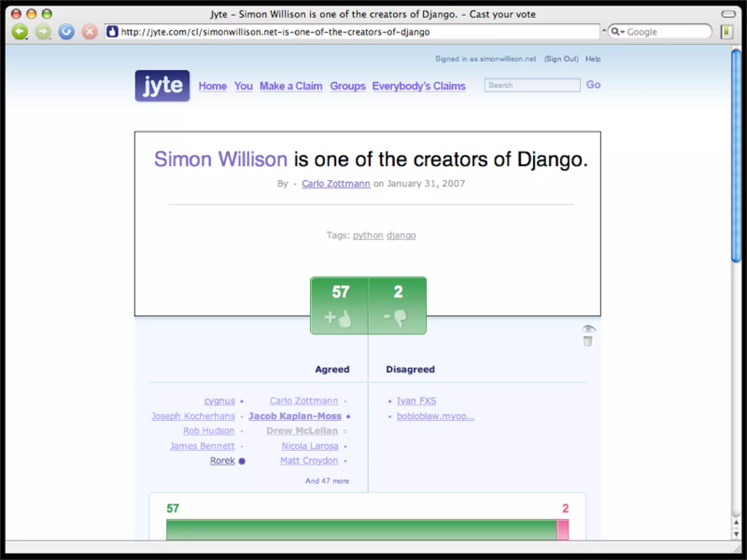Viewport: 747px width, 560px height.
Task: Open Joseph Kocherhans' profile
Action: click(x=193, y=416)
